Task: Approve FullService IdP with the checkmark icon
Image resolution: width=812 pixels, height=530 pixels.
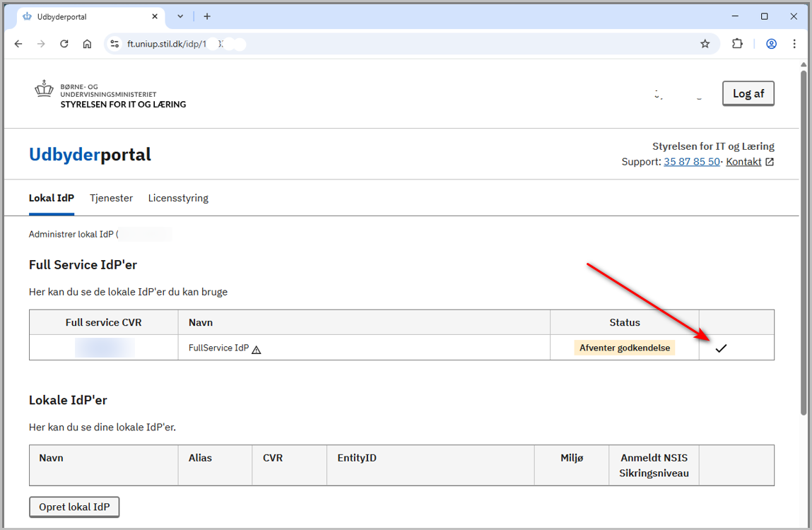Action: click(x=721, y=348)
